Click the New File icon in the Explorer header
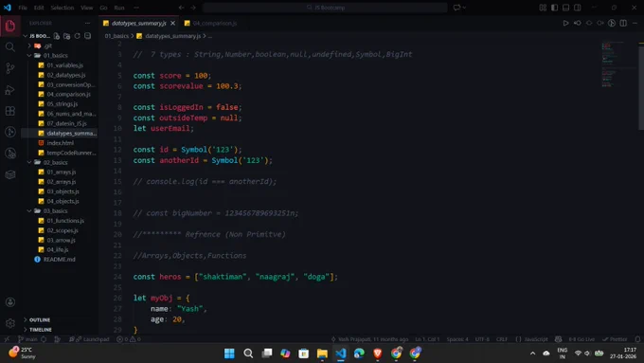The height and width of the screenshot is (363, 644). coord(57,36)
